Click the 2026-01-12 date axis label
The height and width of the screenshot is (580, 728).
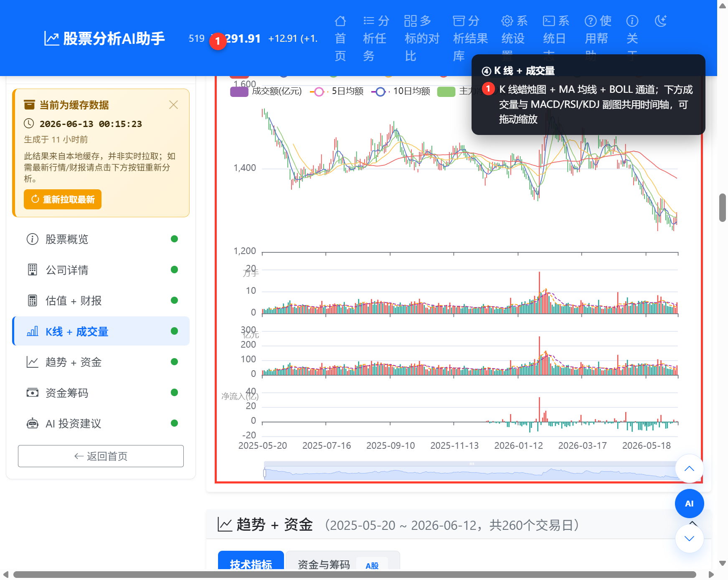[518, 445]
